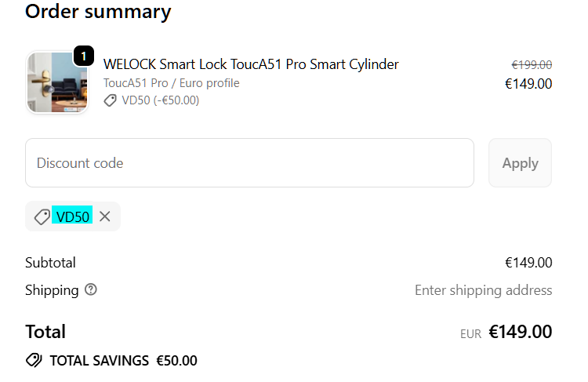
Task: Open the Shipping help question icon
Action: (91, 290)
